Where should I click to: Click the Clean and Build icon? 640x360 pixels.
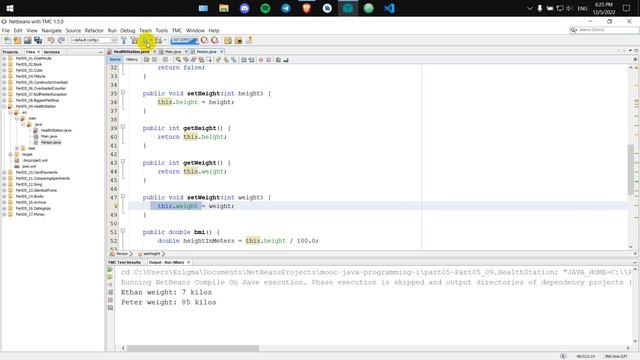[x=134, y=40]
